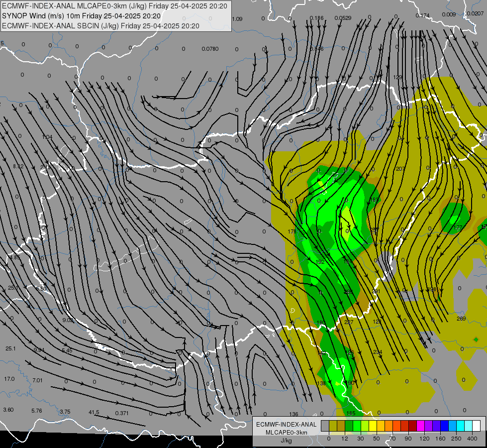Click the map value 0.0529

[x=343, y=18]
